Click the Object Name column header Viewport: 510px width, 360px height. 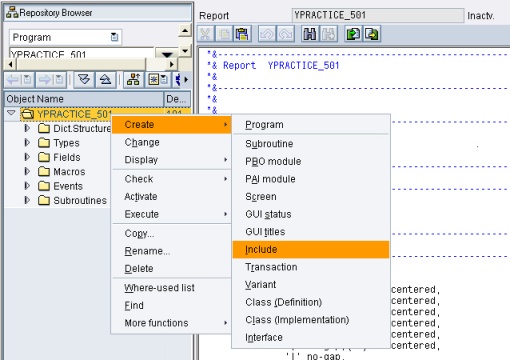click(84, 99)
